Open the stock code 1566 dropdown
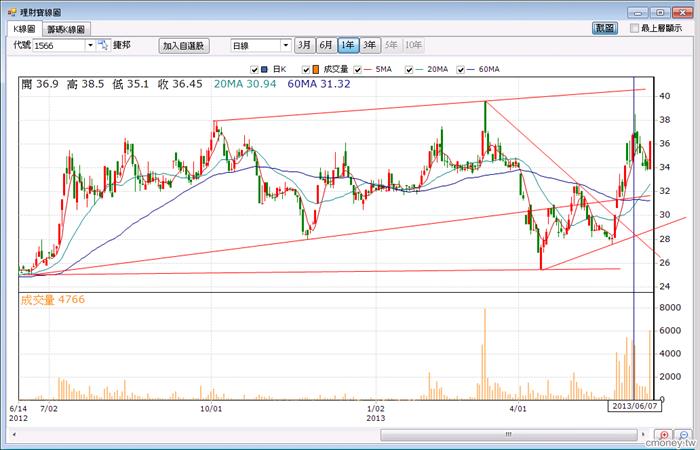The width and height of the screenshot is (700, 450). [91, 46]
